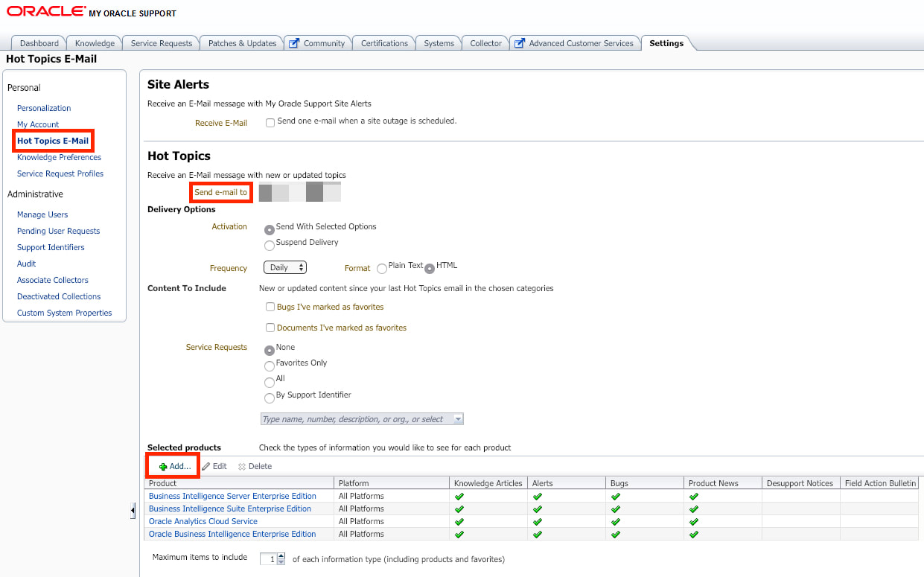
Task: Select All for Service Requests
Action: [x=270, y=382]
